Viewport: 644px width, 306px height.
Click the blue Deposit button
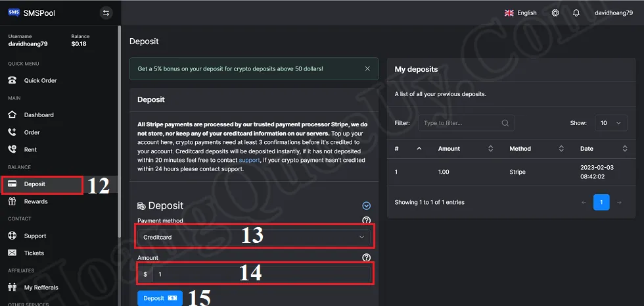(160, 298)
